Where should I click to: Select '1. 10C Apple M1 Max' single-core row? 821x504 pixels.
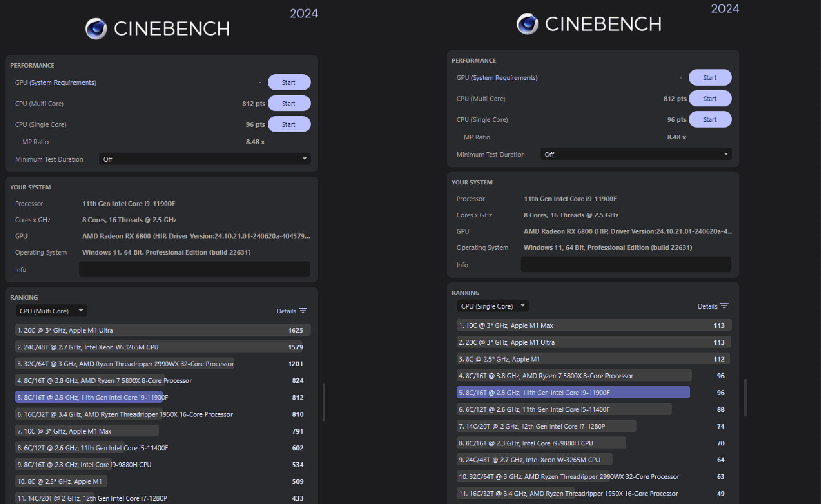(594, 325)
